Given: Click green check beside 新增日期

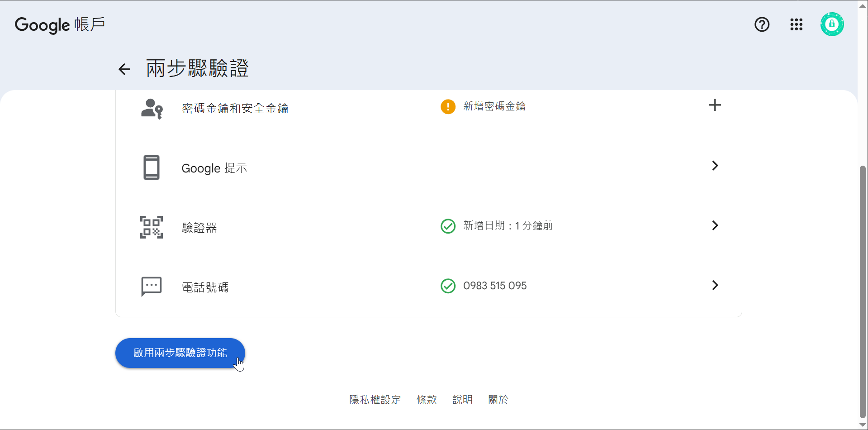Looking at the screenshot, I should [x=448, y=226].
